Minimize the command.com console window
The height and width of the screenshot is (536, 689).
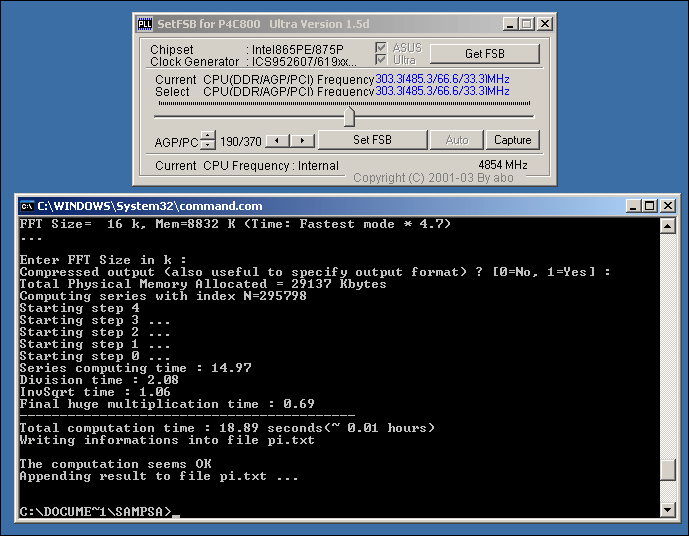point(633,206)
